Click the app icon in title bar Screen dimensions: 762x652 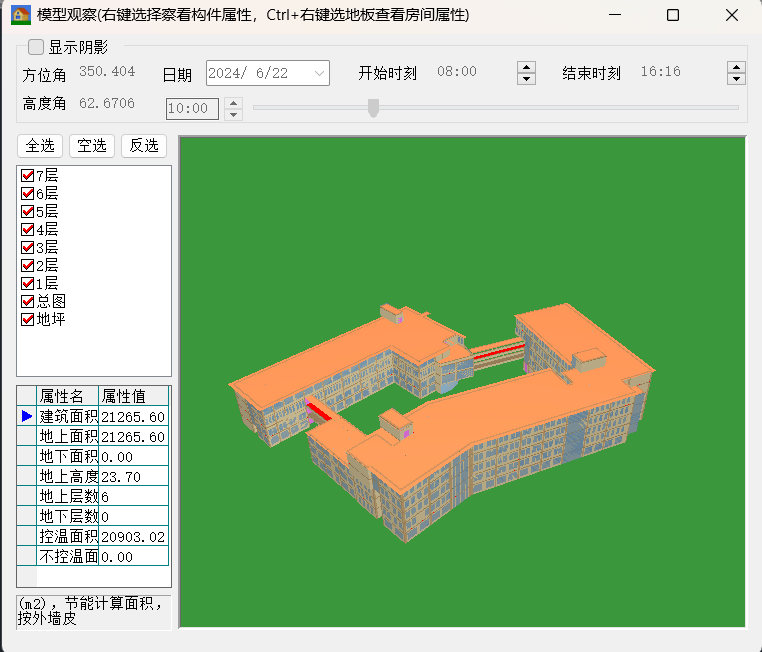pos(21,15)
